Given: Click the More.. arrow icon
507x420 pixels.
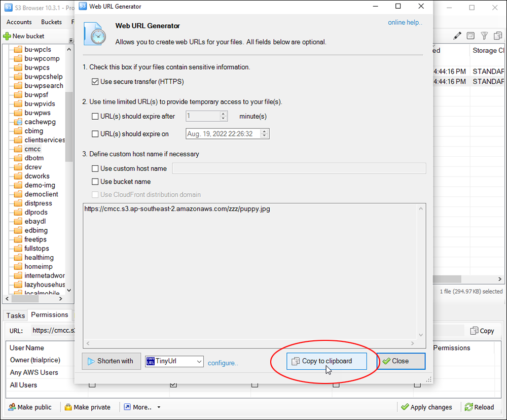Looking at the screenshot, I should pos(127,407).
